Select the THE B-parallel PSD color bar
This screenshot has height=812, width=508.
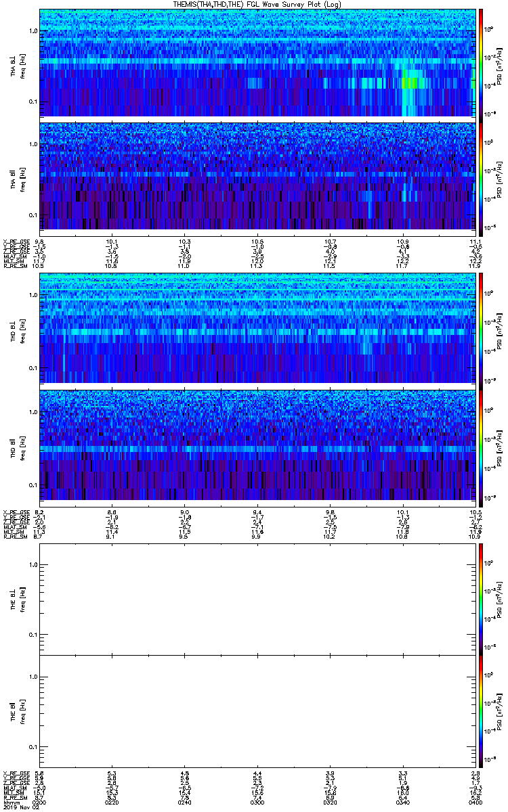tap(481, 710)
